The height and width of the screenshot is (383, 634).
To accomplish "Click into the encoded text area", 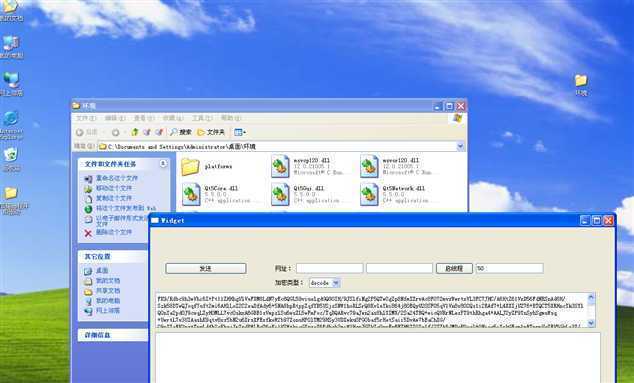I will [x=372, y=310].
